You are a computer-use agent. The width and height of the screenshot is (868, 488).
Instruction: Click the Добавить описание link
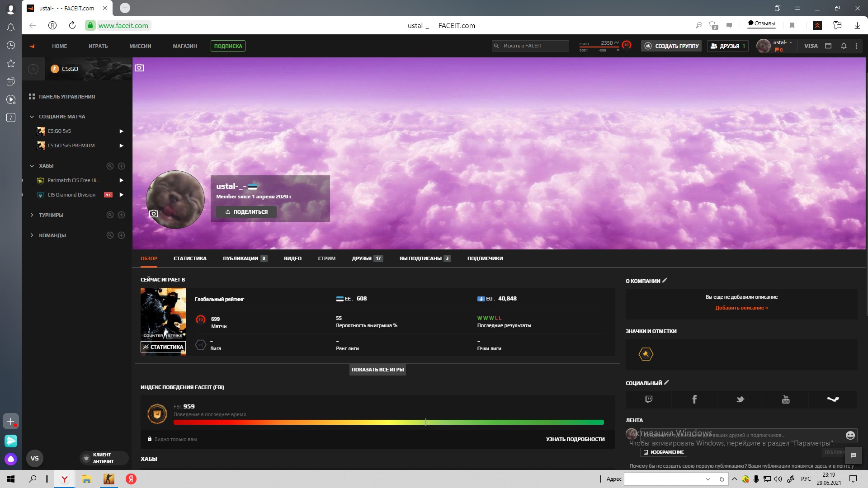coord(741,308)
